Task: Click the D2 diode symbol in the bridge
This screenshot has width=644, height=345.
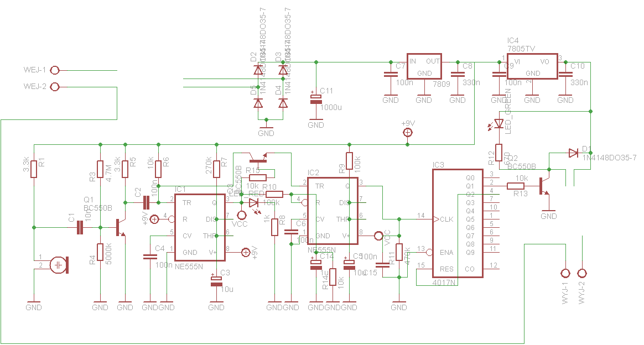Action: pos(258,70)
